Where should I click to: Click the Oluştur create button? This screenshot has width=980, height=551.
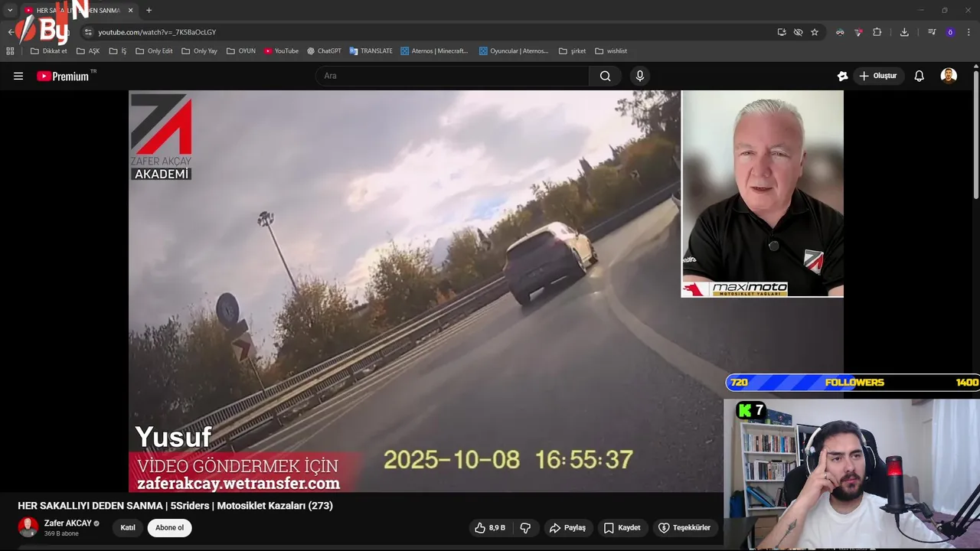pos(877,76)
